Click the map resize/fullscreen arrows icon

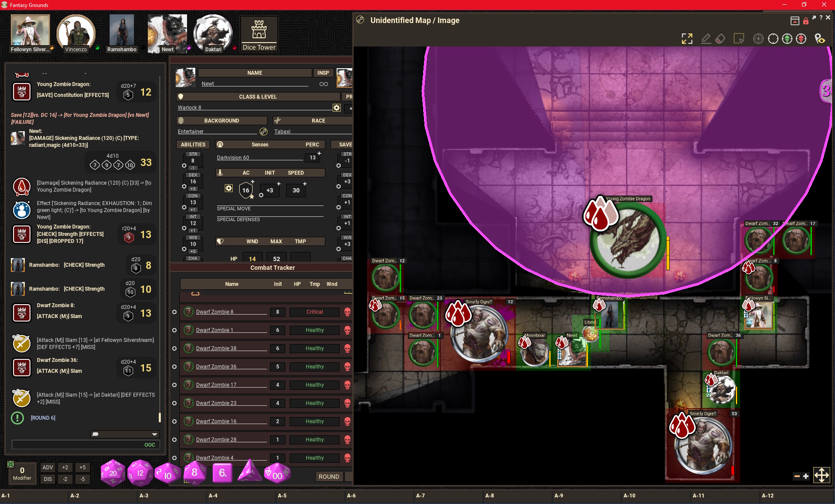coord(687,39)
